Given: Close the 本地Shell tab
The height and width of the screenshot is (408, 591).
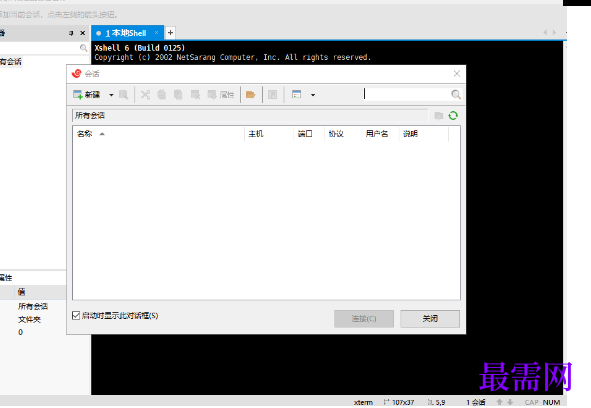Looking at the screenshot, I should [156, 33].
